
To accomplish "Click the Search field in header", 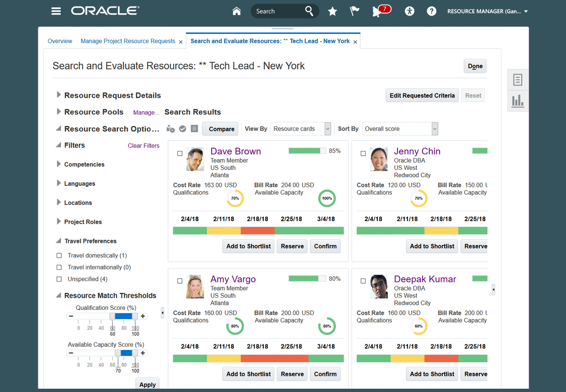I will [278, 11].
